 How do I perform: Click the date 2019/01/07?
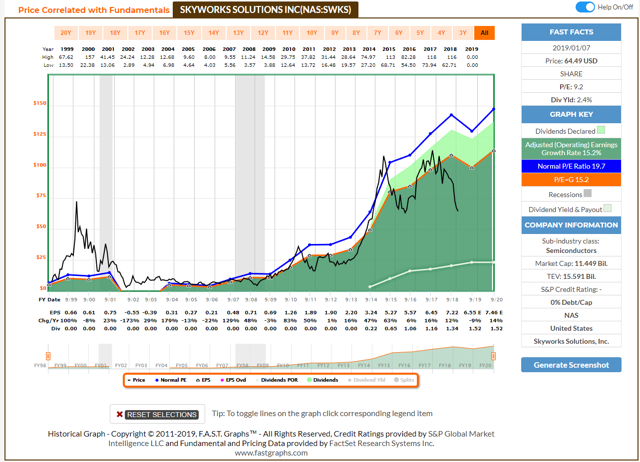[571, 48]
